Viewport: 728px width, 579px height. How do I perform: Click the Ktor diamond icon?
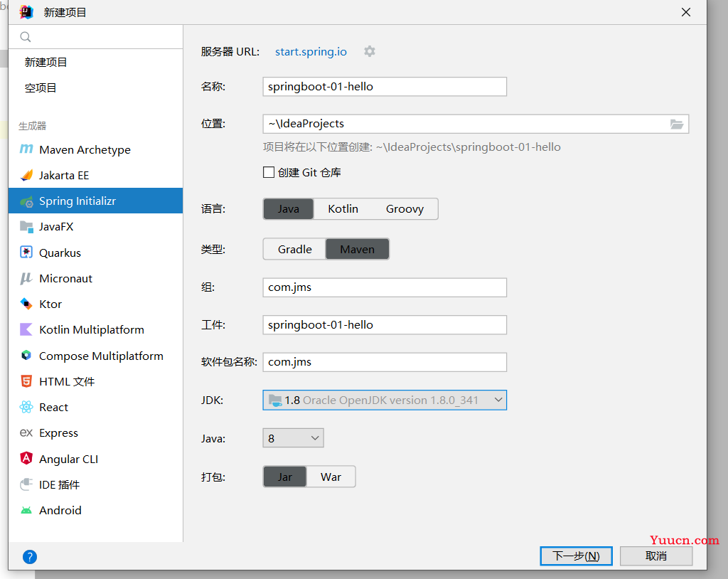[26, 304]
